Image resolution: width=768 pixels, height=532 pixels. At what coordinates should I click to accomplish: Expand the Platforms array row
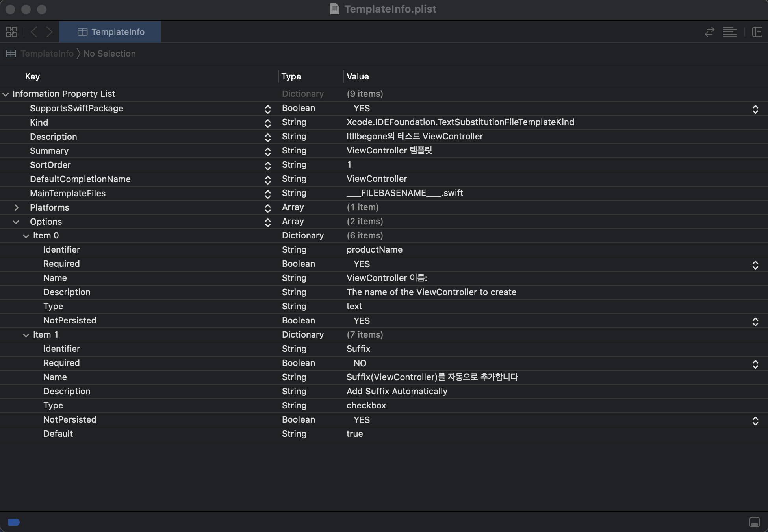(x=17, y=207)
